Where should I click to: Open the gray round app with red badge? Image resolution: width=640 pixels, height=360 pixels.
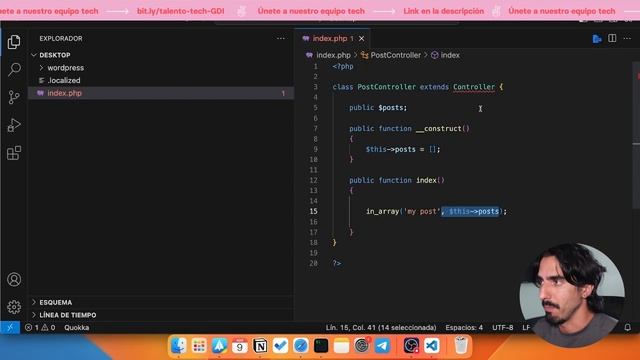(x=362, y=346)
